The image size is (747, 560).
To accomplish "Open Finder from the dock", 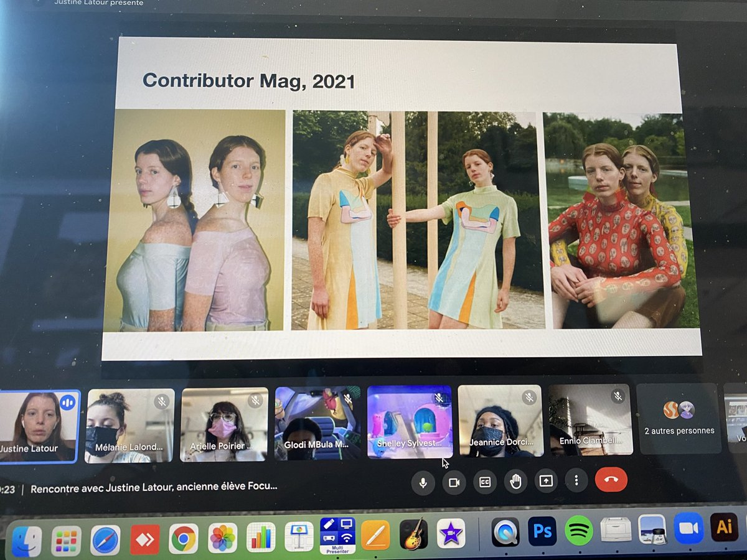I will point(26,541).
